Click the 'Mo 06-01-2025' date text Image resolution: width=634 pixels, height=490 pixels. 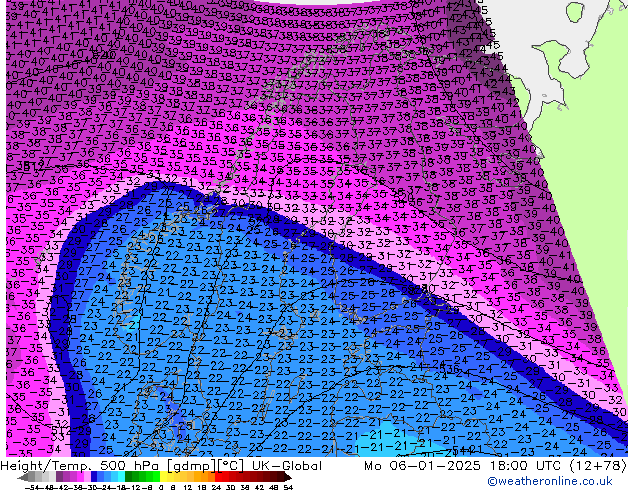(x=422, y=466)
